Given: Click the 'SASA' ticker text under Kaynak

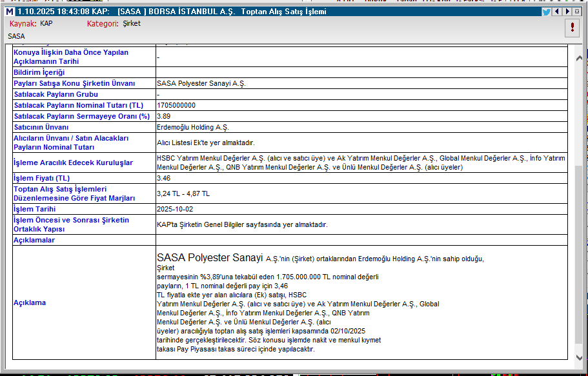Looking at the screenshot, I should (x=16, y=36).
